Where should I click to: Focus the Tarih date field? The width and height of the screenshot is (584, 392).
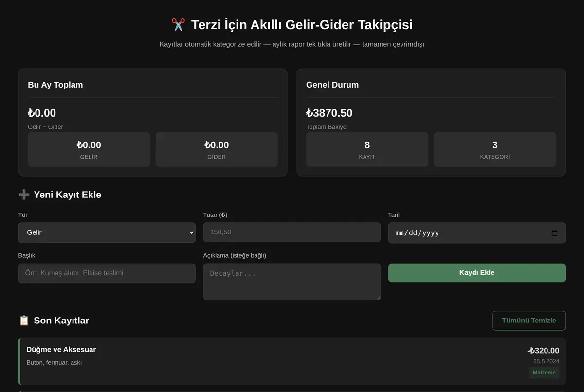click(477, 233)
